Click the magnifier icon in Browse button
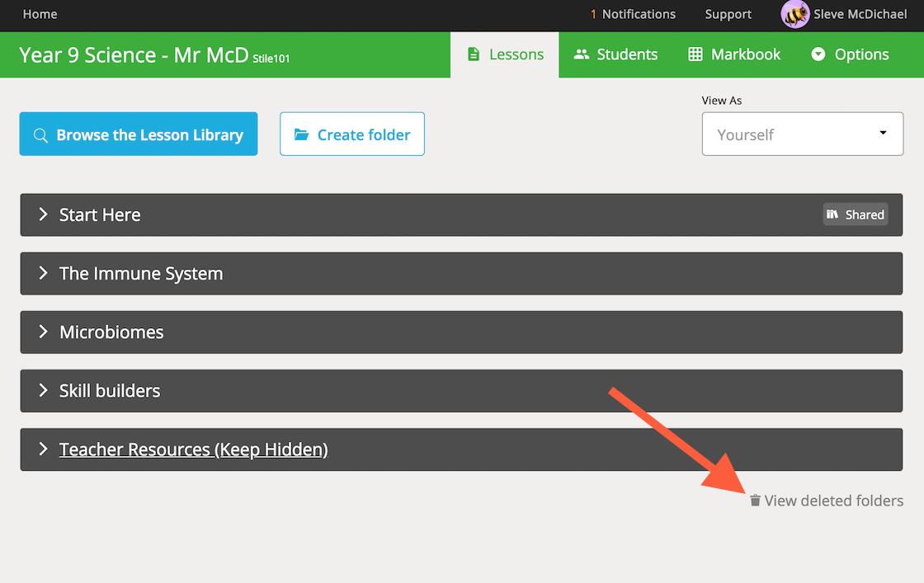This screenshot has height=583, width=924. tap(40, 135)
